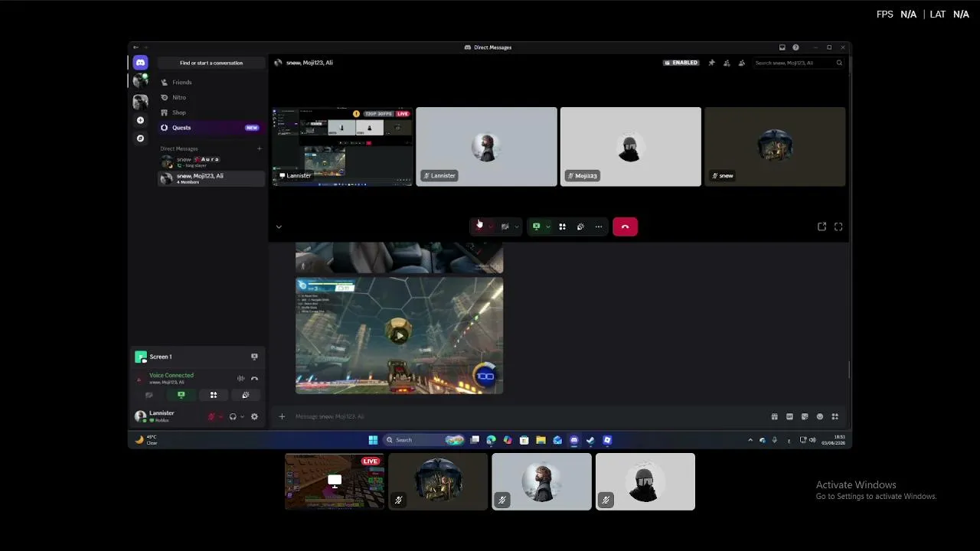Screen dimensions: 980x551
Task: Open the apps icon in message bar
Action: point(835,416)
